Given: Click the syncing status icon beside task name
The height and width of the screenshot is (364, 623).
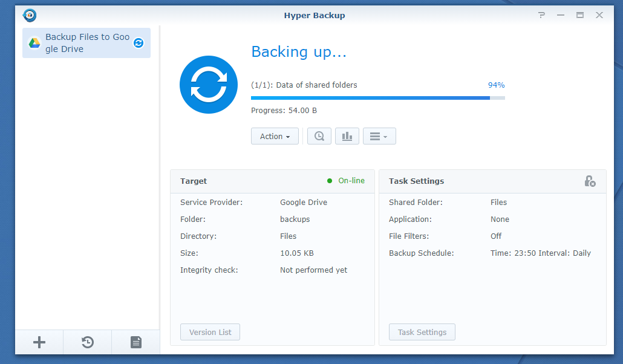Looking at the screenshot, I should [139, 43].
